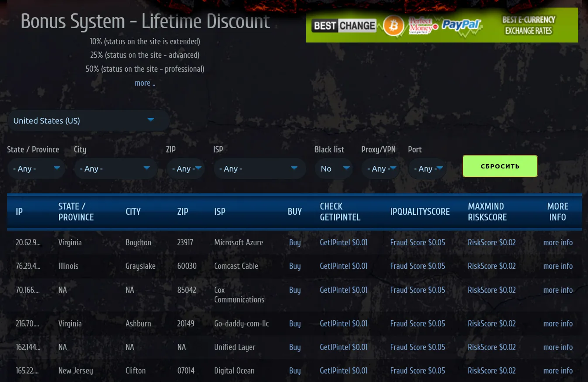The height and width of the screenshot is (382, 588).
Task: Open the Black list dropdown set to No
Action: pos(334,169)
